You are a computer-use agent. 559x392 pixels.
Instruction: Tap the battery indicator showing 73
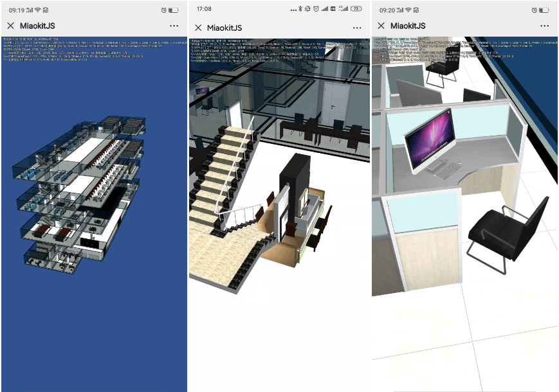click(354, 9)
